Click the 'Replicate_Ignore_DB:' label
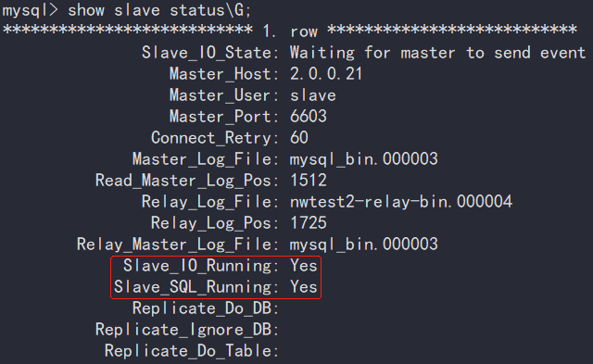The height and width of the screenshot is (364, 593). coord(187,330)
